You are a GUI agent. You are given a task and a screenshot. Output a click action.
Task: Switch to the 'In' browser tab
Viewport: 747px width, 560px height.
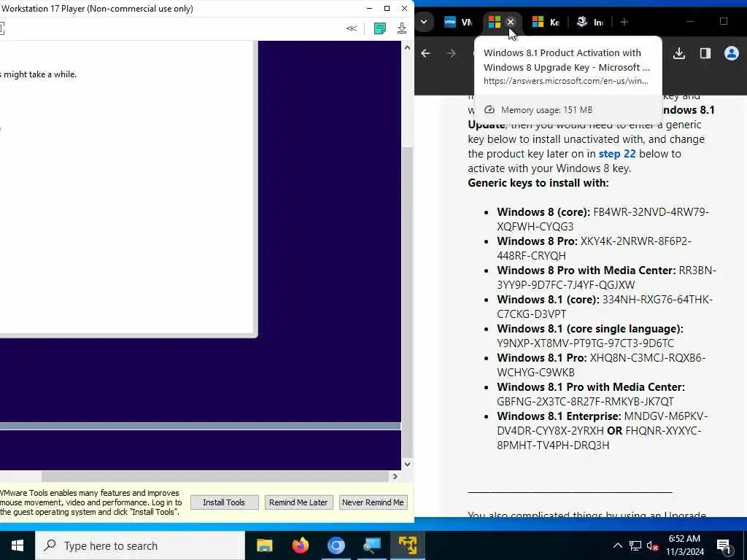[x=589, y=22]
